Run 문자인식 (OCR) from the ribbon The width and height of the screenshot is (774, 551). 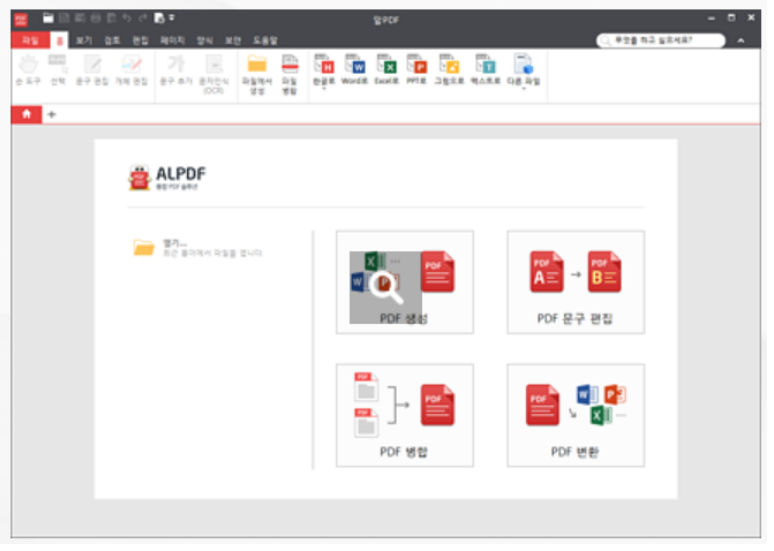click(214, 75)
